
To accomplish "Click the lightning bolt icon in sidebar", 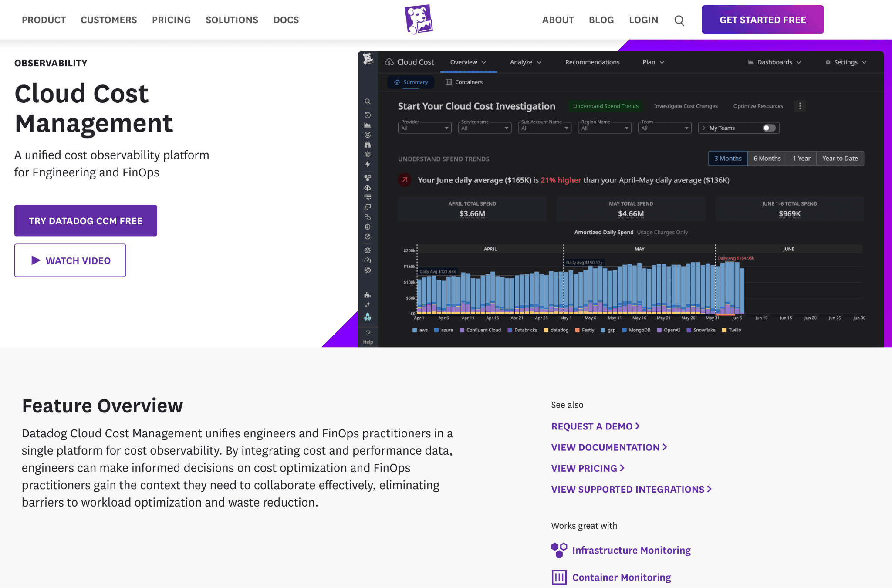I will [x=368, y=164].
